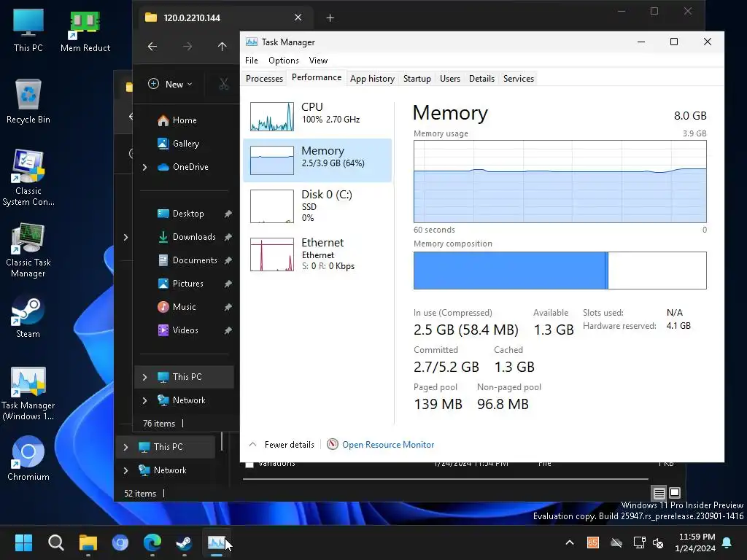Open Steam from the taskbar
Viewport: 747px width, 560px height.
coord(185,542)
